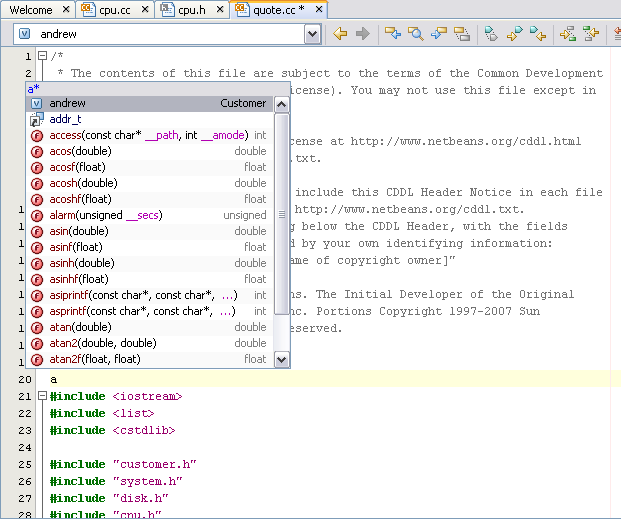Click the andrew navigator input field
This screenshot has width=622, height=523.
pos(159,34)
